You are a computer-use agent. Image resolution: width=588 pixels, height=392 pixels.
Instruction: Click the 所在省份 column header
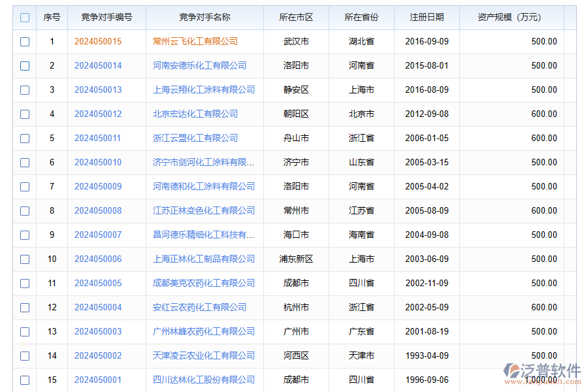361,17
